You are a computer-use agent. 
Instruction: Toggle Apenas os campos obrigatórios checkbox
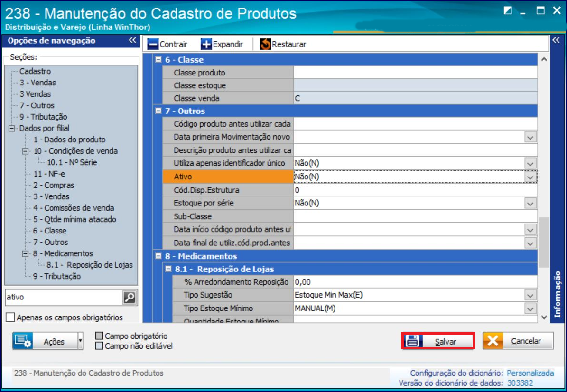tap(10, 317)
